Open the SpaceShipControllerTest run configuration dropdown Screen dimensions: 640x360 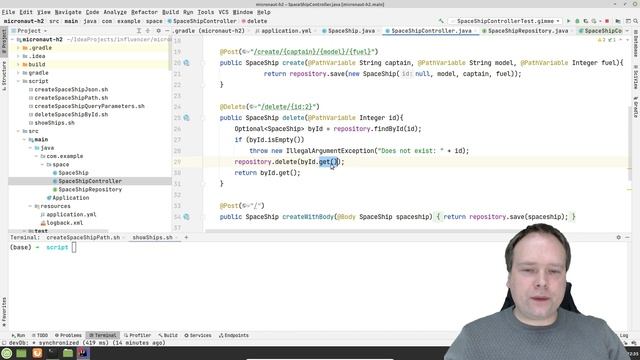(505, 21)
